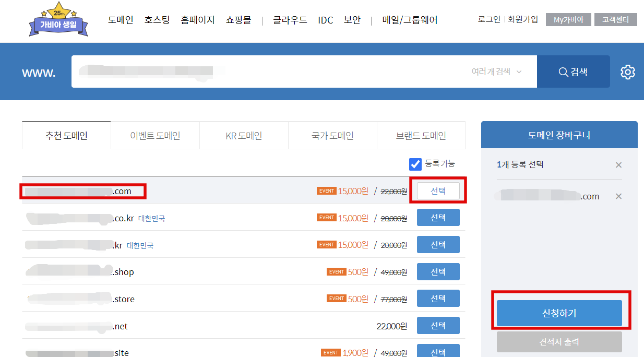This screenshot has height=357, width=644.
Task: Click the domain search input field
Action: [x=261, y=72]
